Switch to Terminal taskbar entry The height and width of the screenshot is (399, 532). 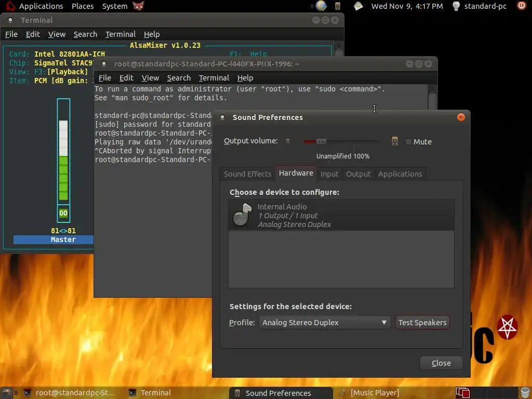tap(150, 393)
